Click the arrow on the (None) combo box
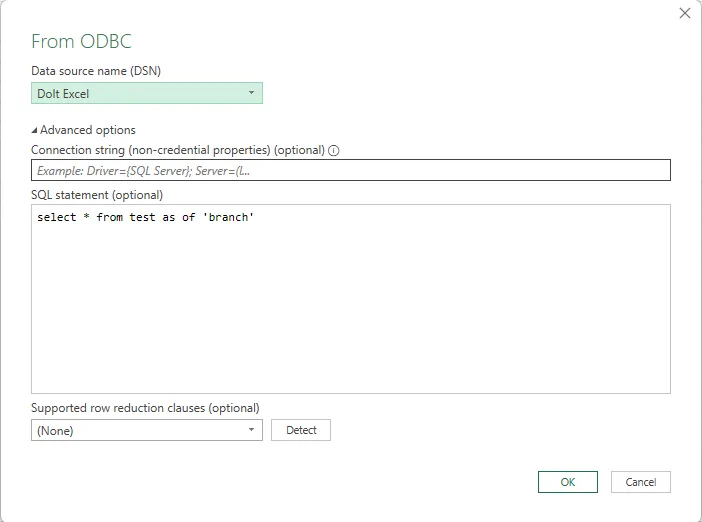Screen dimensions: 702x522 [251, 430]
